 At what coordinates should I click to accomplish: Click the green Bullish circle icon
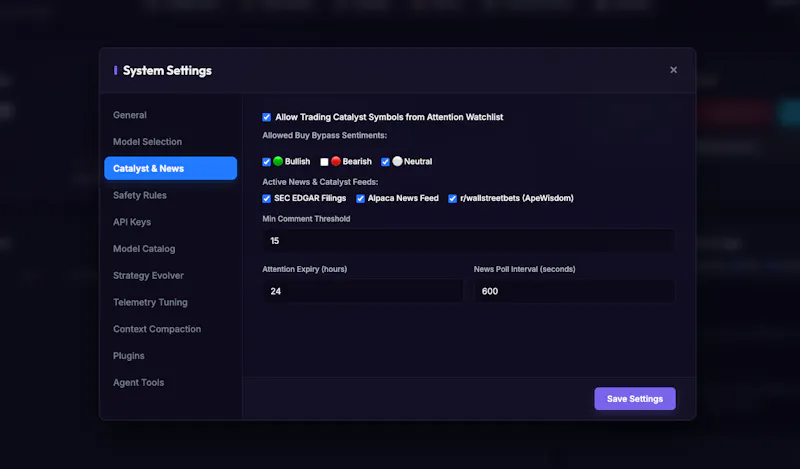(x=278, y=161)
